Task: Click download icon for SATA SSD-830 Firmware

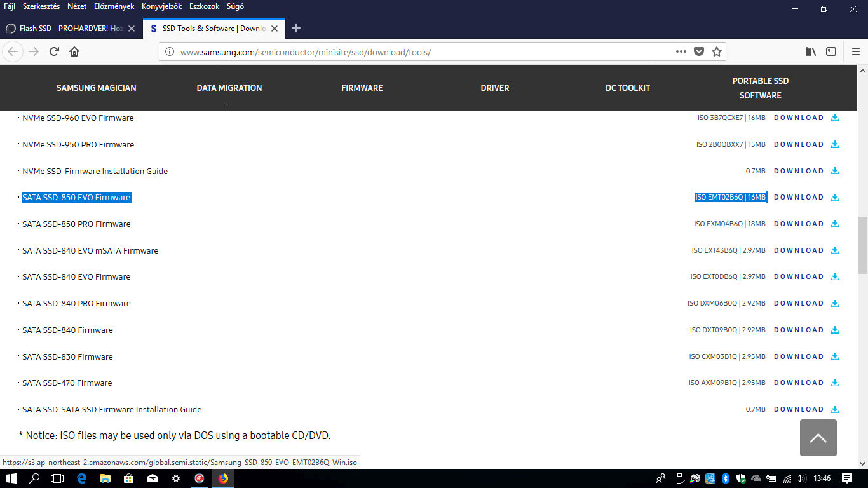Action: [835, 356]
